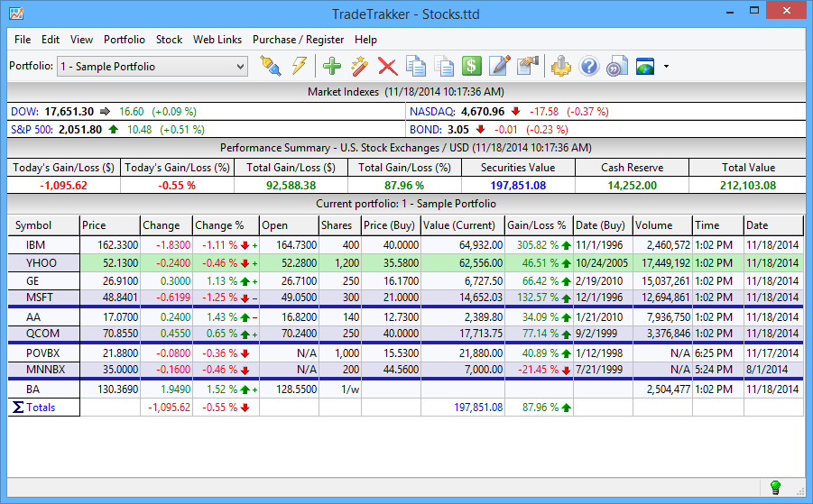Click the Symbol column header

coord(43,225)
